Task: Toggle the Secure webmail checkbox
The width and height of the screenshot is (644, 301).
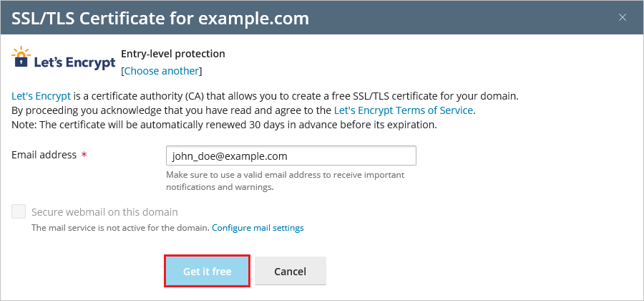Action: click(19, 211)
